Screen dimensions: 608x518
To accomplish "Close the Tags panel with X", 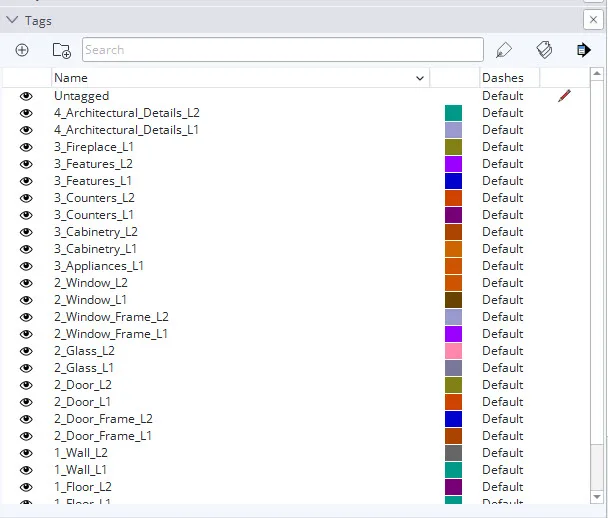I will (593, 19).
